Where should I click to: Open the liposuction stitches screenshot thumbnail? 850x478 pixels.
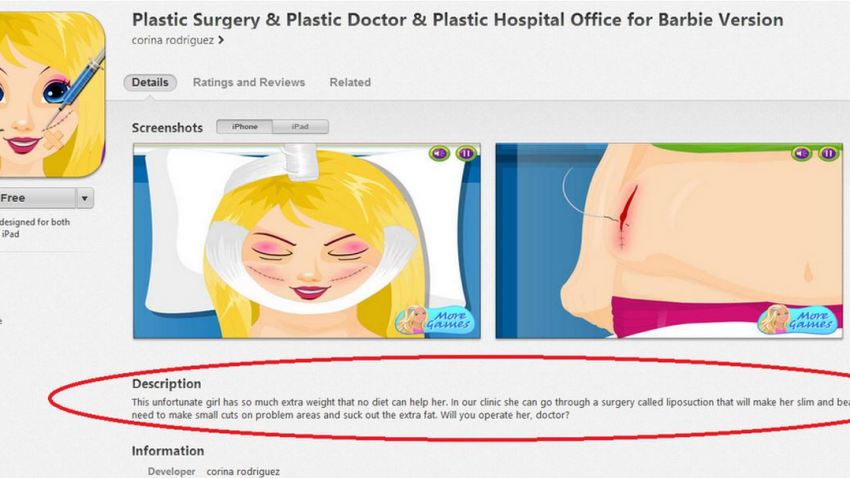point(669,241)
